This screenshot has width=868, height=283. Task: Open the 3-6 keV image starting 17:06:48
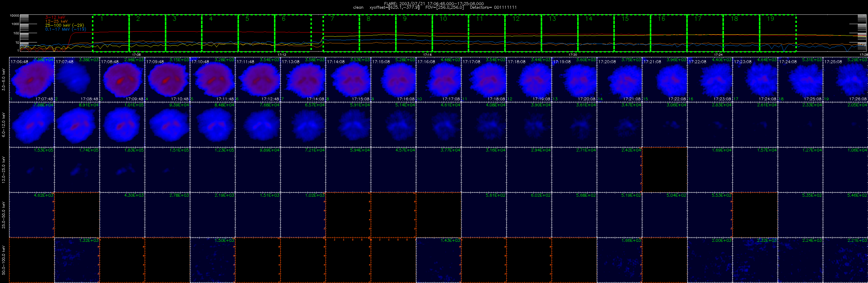click(32, 79)
